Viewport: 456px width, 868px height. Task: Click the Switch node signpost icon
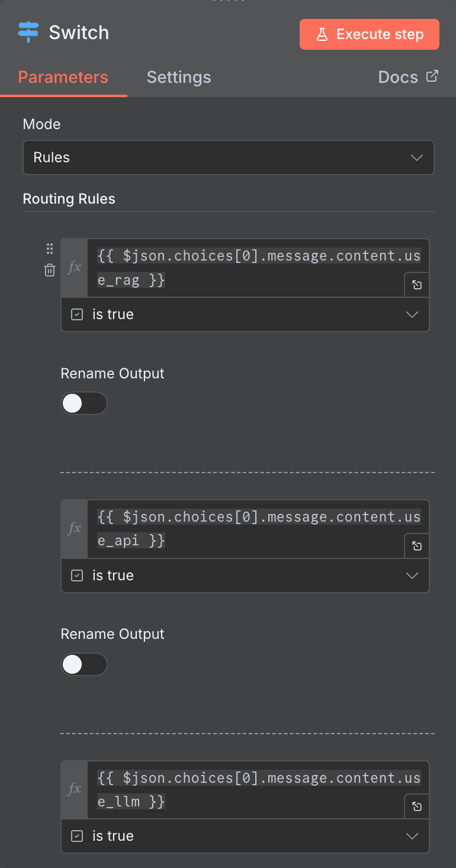click(28, 32)
